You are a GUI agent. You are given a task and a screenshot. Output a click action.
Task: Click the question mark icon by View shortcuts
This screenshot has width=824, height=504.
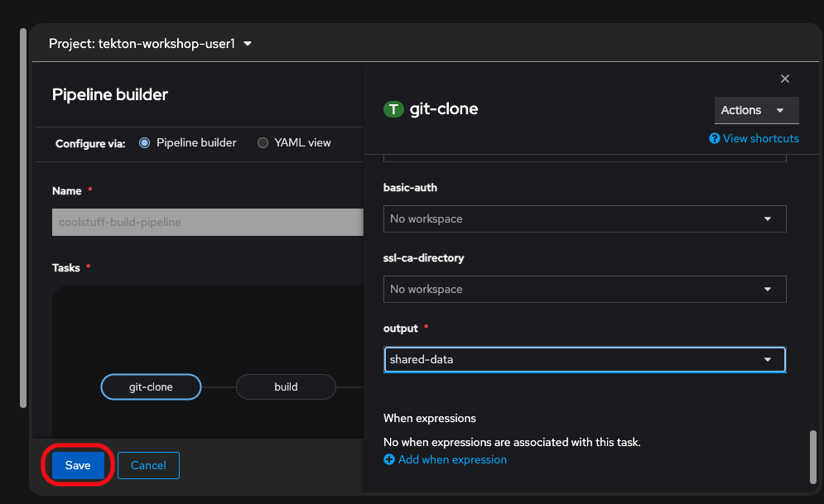(715, 139)
